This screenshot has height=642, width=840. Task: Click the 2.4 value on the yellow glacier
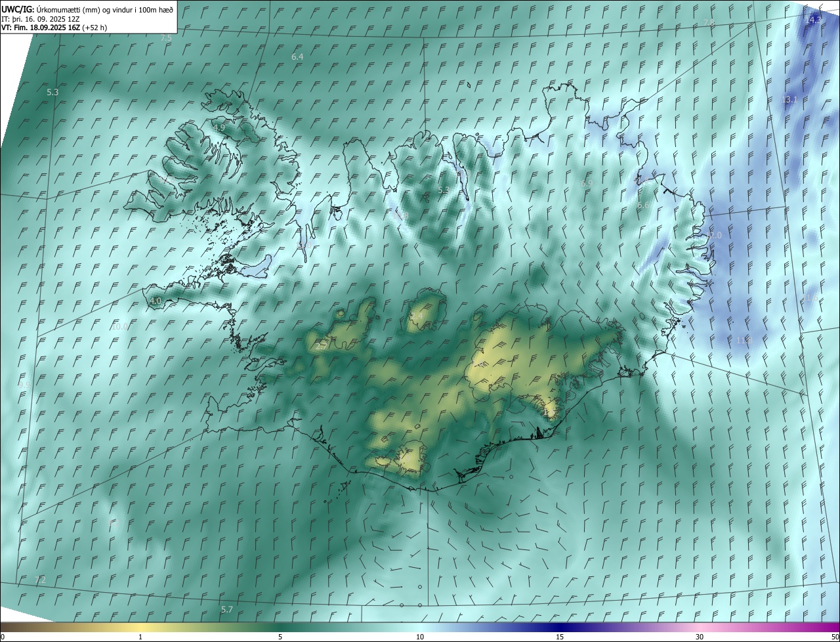[x=417, y=316]
